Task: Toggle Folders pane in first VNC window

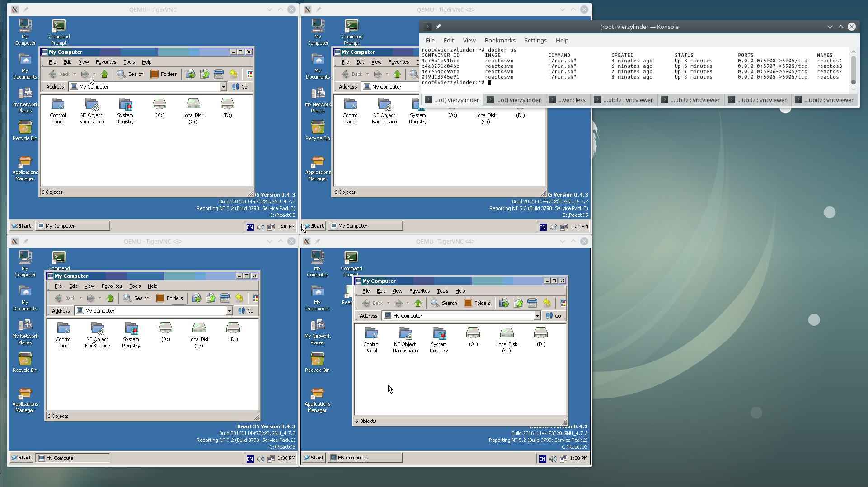Action: (x=164, y=74)
